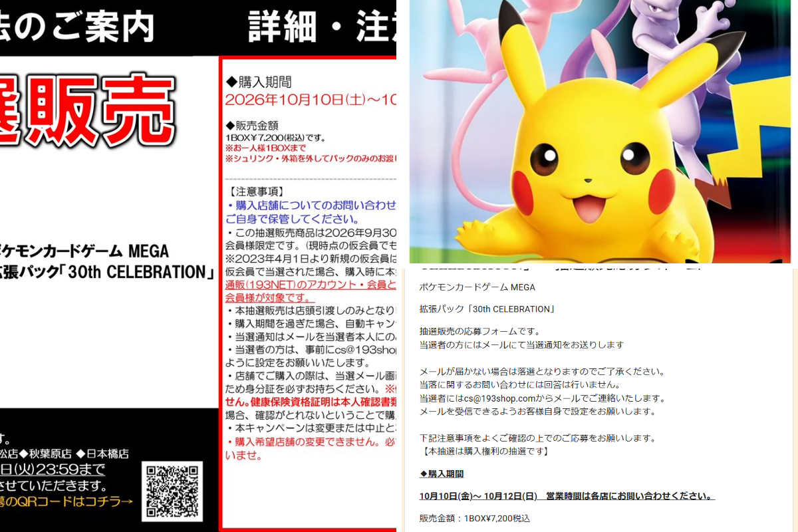The height and width of the screenshot is (532, 798).
Task: Click the line "販売金額：1BOX¥7,200税込"
Action: pyautogui.click(x=475, y=518)
